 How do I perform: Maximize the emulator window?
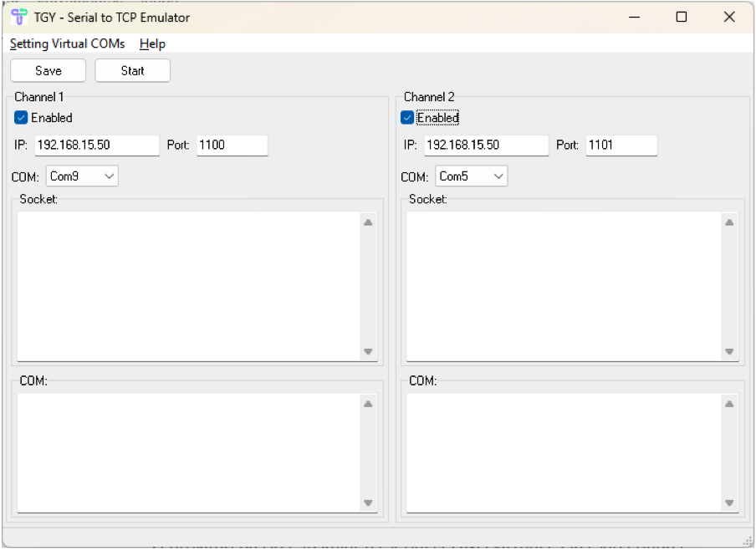pos(681,17)
